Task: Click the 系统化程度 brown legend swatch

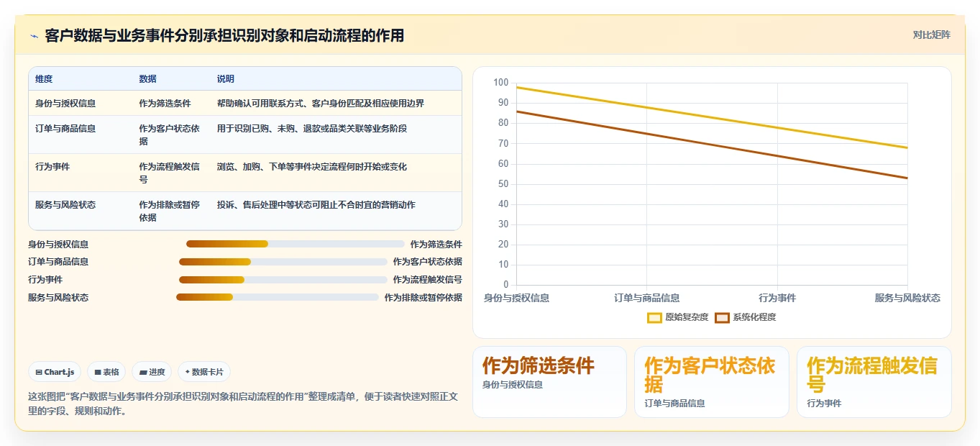Action: pos(722,317)
